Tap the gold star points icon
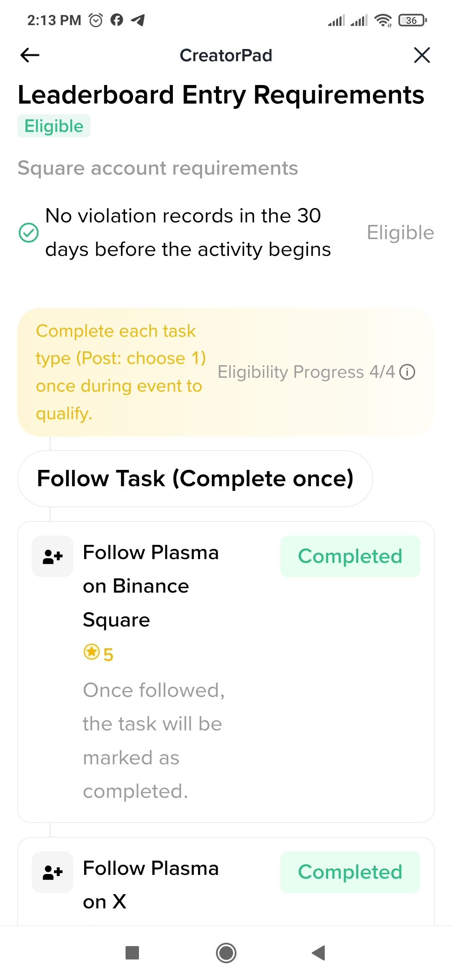Image resolution: width=452 pixels, height=980 pixels. click(x=92, y=652)
